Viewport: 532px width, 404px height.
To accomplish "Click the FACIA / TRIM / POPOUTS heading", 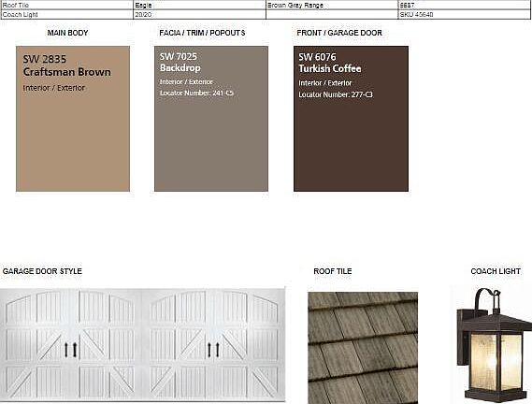I will pos(202,33).
